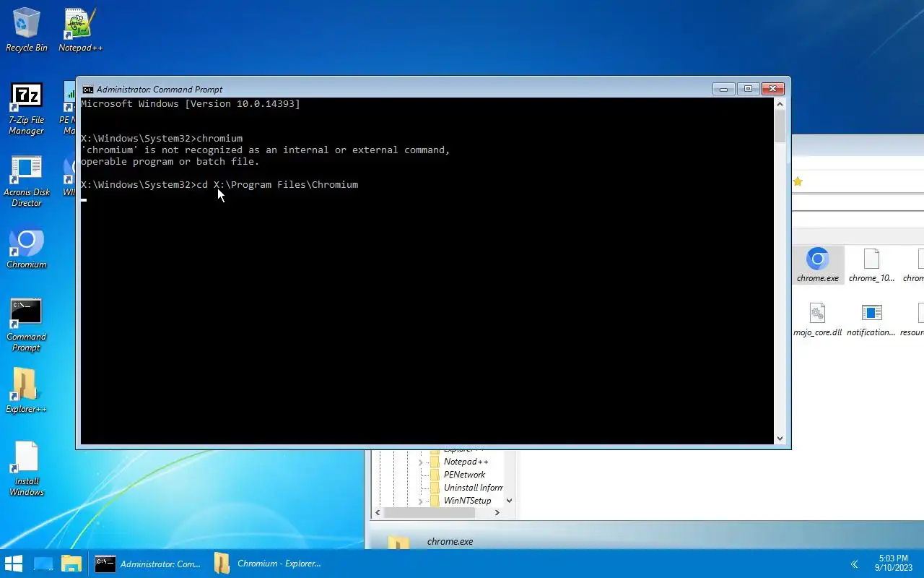Expand the Notepad++ folder tree node
This screenshot has width=924, height=578.
[421, 462]
